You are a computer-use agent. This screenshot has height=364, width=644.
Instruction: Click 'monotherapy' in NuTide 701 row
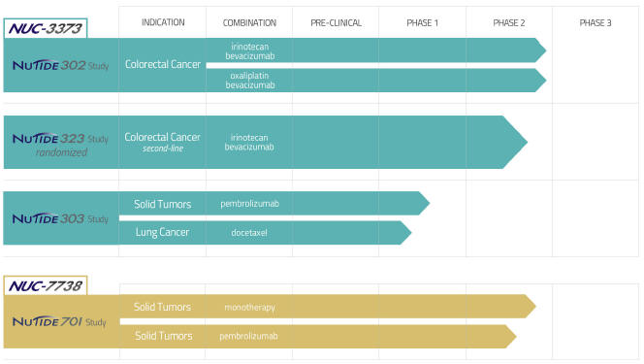(x=249, y=307)
